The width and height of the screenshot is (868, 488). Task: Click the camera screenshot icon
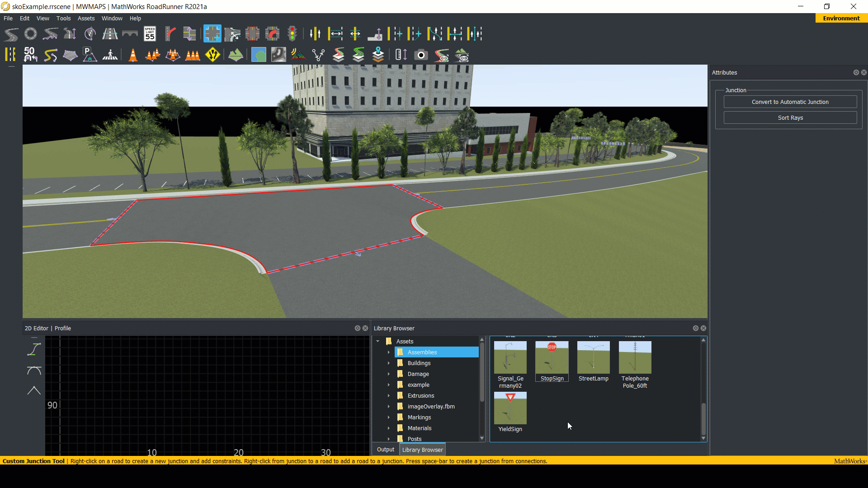pos(421,55)
